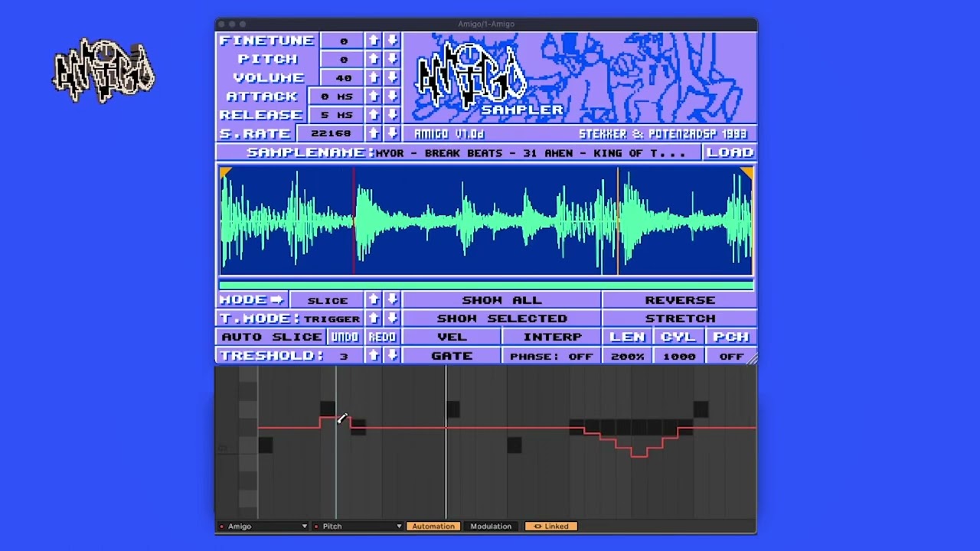
Task: Click the green bar below waveform
Action: pos(486,285)
